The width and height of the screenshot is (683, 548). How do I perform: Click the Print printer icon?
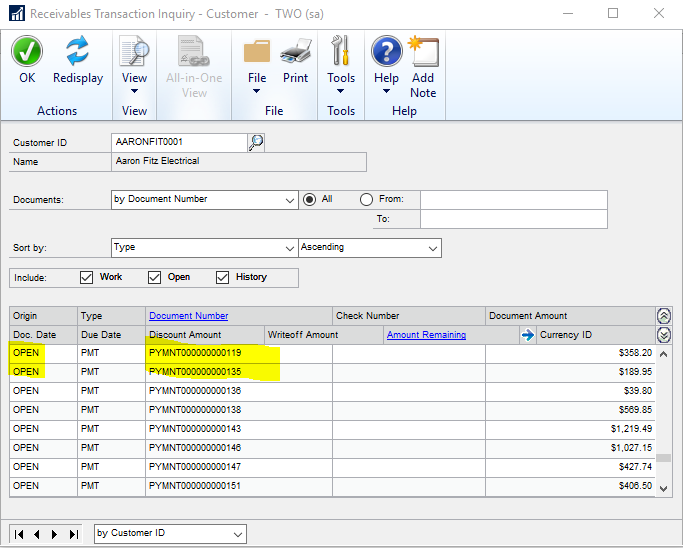click(295, 52)
